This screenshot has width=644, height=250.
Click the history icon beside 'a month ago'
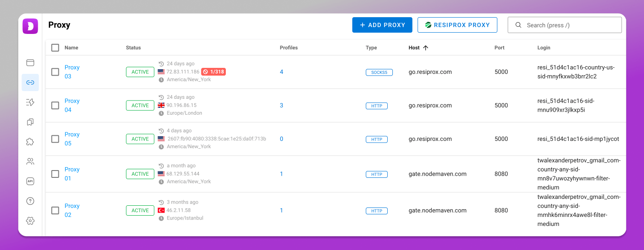(161, 166)
